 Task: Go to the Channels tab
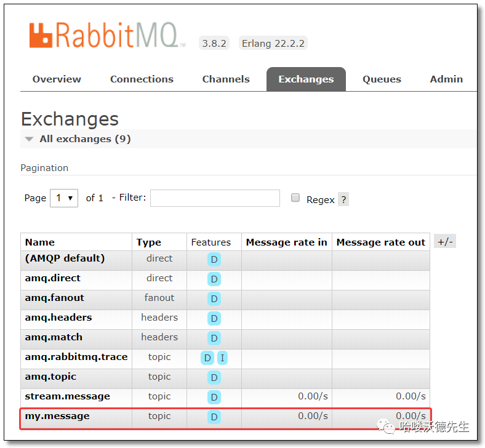226,79
